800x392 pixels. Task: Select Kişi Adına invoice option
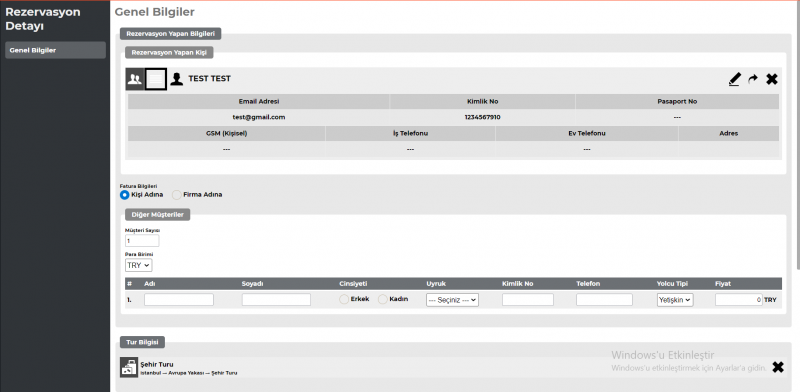(124, 194)
